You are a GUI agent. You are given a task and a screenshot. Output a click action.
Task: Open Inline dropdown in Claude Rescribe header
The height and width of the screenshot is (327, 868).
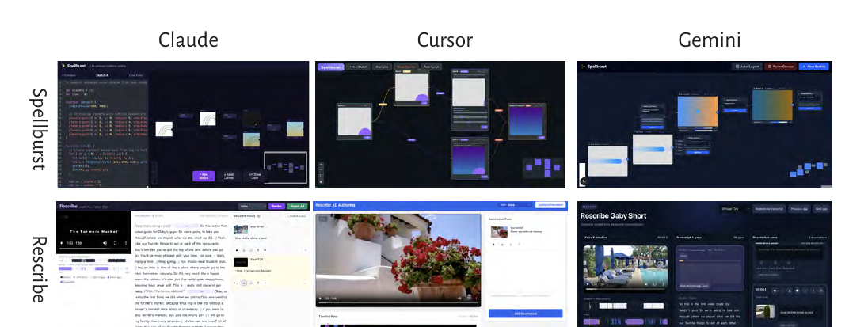point(252,206)
